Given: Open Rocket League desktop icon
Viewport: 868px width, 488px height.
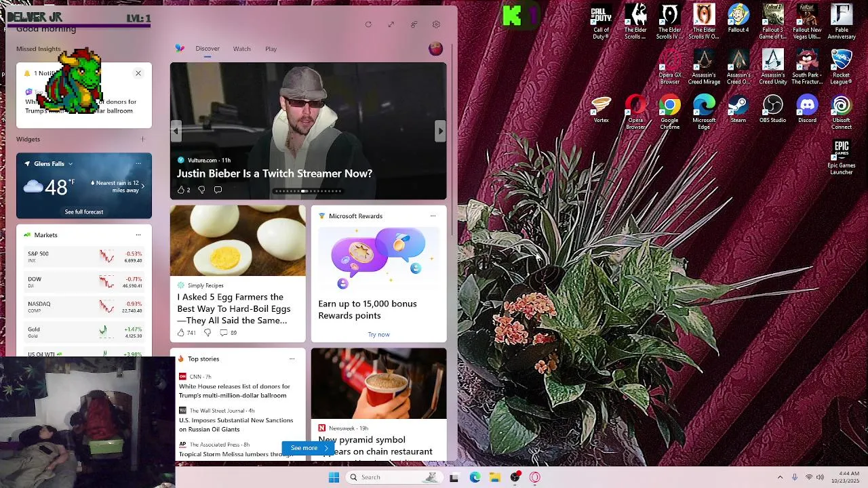Looking at the screenshot, I should [x=842, y=67].
